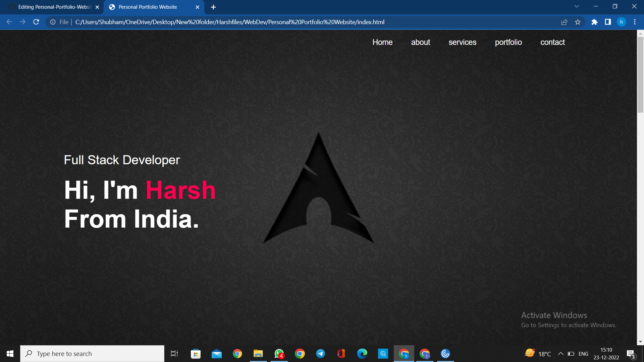Open Microsoft Edge from the taskbar
Viewport: 644px width, 362px height.
pos(362,353)
